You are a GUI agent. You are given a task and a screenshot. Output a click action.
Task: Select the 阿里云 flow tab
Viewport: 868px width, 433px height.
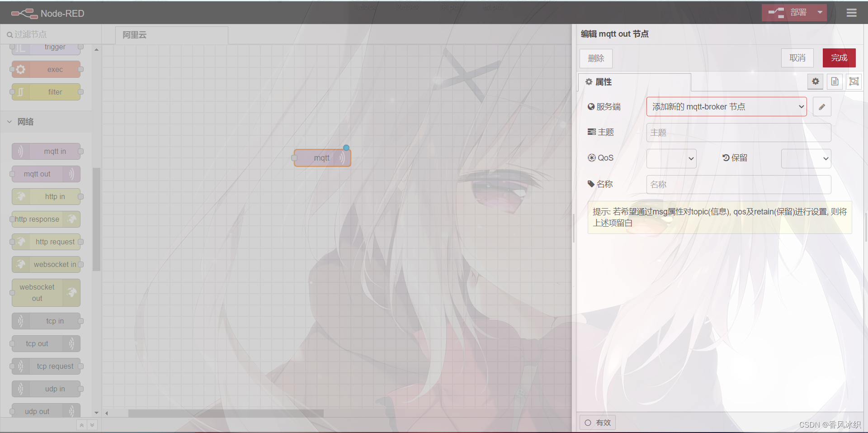coord(171,35)
